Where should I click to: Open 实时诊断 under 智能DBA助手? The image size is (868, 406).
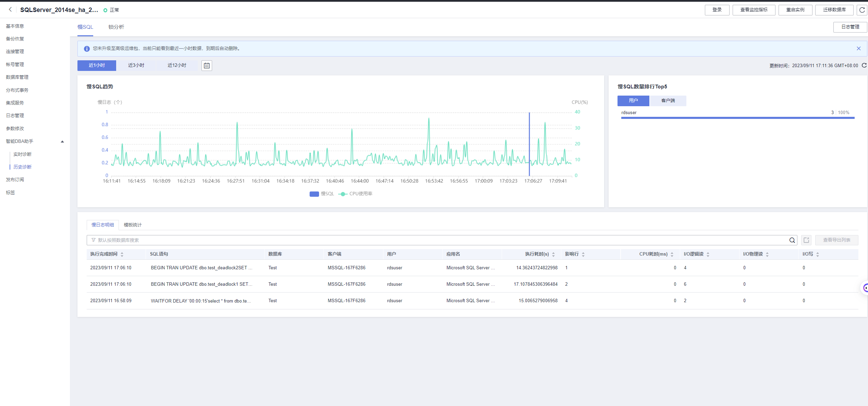23,154
